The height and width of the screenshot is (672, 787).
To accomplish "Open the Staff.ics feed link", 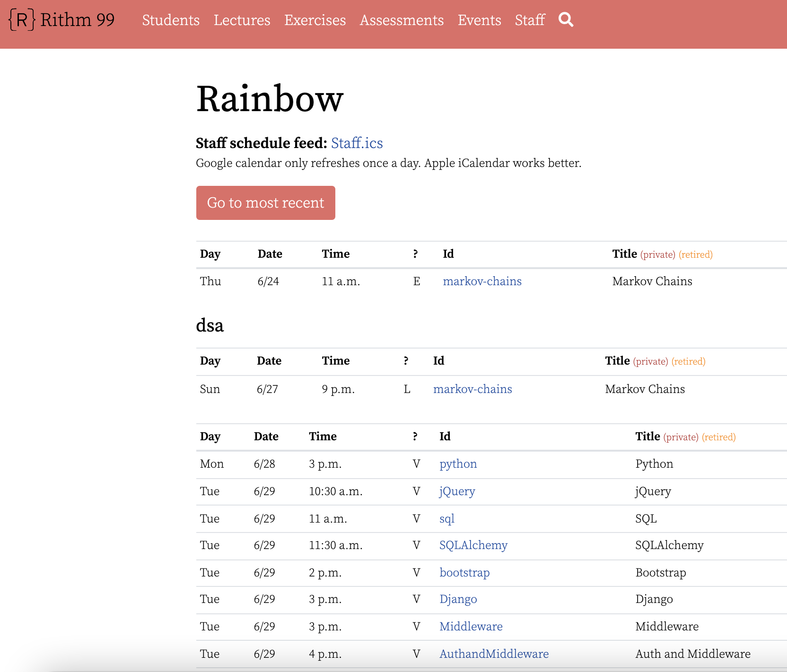I will [x=357, y=143].
